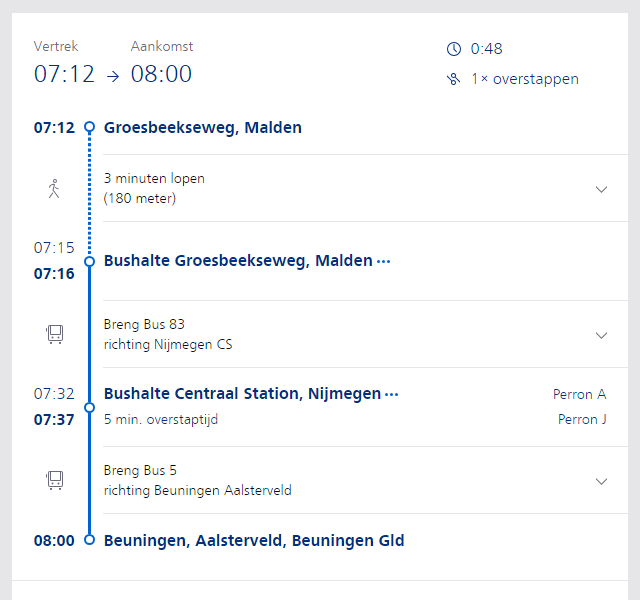The image size is (640, 600).
Task: Click the Breng Bus 5 bus icon
Action: pyautogui.click(x=55, y=481)
